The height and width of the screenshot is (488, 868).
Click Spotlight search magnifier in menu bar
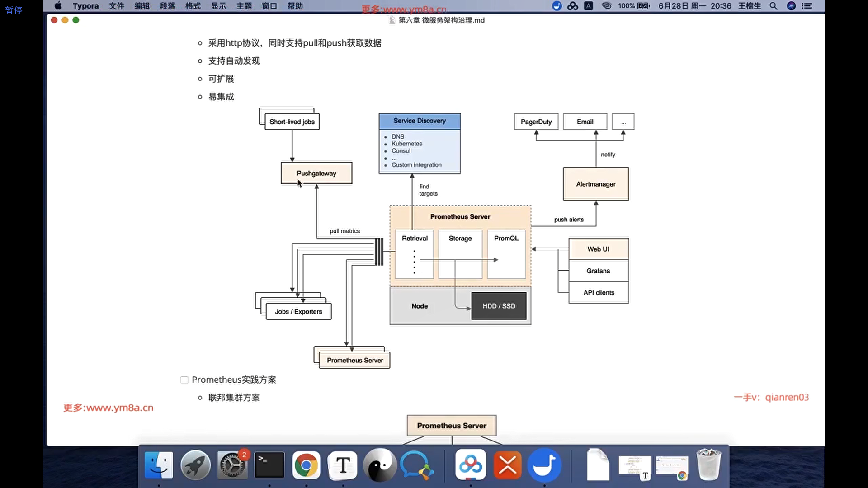pos(774,6)
